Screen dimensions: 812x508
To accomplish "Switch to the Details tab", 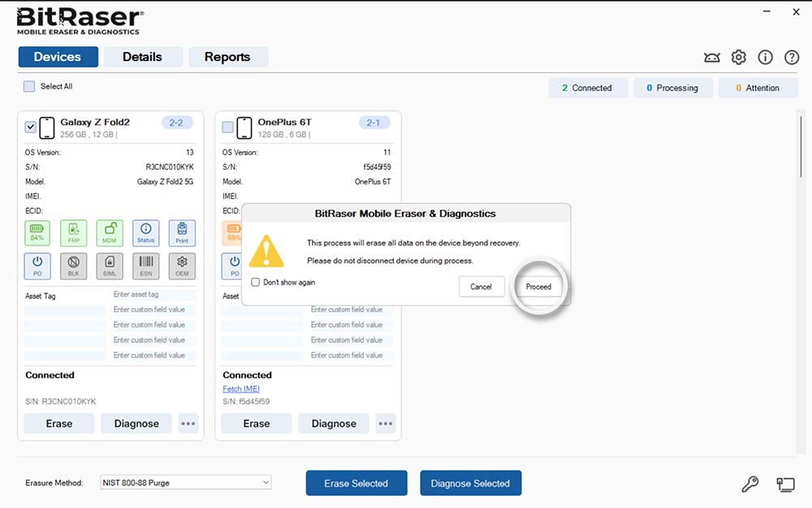I will click(143, 57).
